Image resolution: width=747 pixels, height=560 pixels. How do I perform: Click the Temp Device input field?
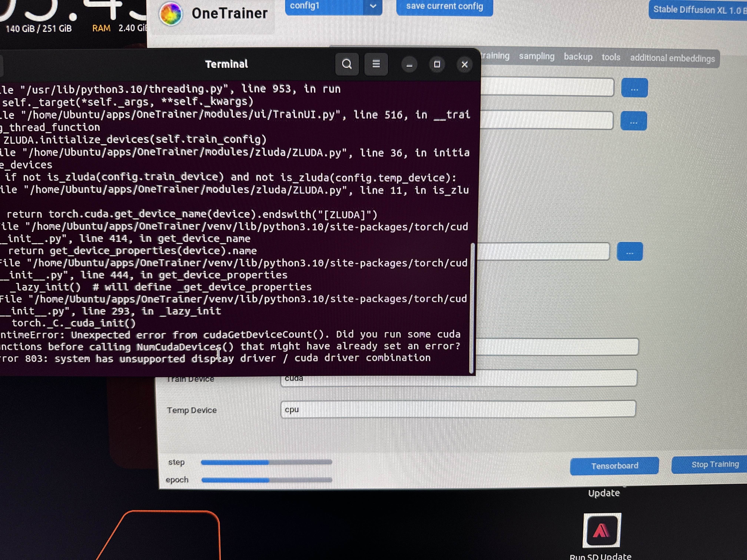coord(458,409)
